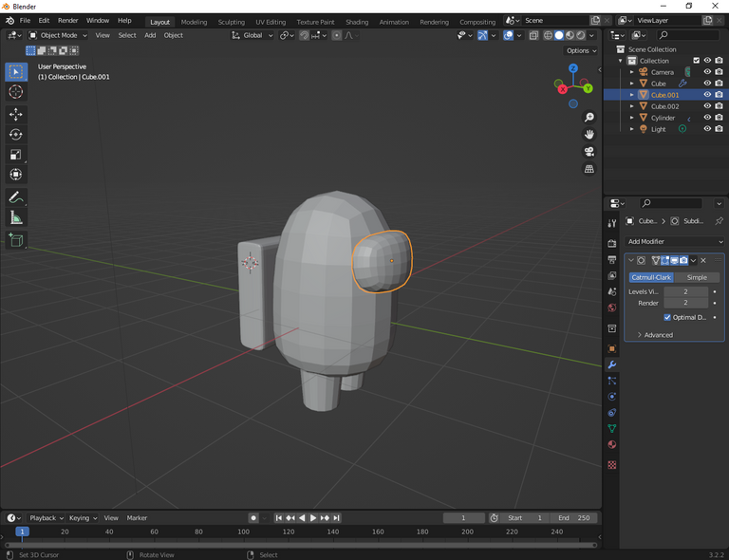Toggle Optimal Display checkbox
The image size is (729, 560).
(x=667, y=317)
